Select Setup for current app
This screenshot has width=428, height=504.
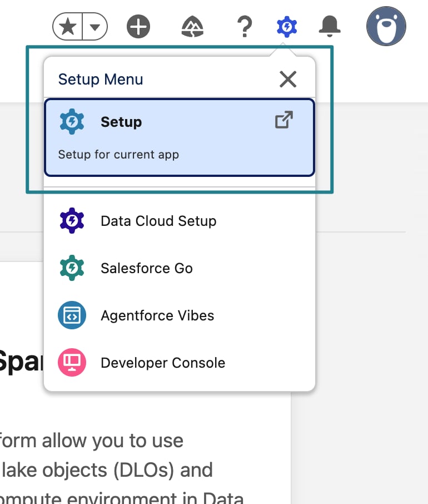tap(180, 137)
